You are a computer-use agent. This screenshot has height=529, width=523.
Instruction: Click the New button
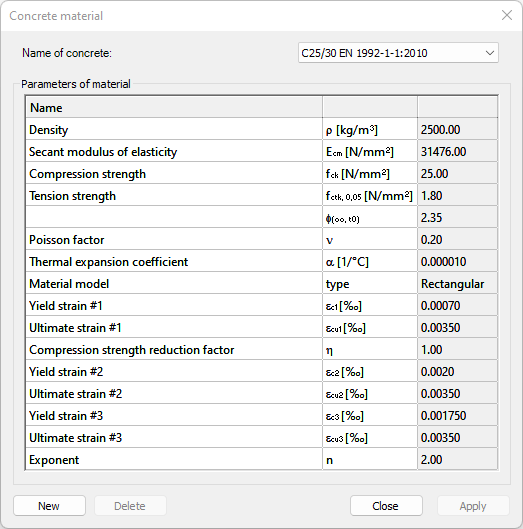[x=49, y=505]
